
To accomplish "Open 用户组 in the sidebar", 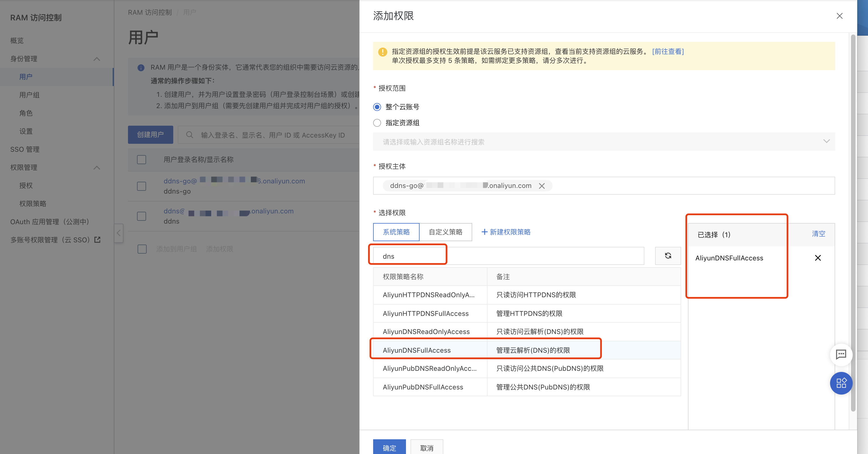I will (29, 95).
